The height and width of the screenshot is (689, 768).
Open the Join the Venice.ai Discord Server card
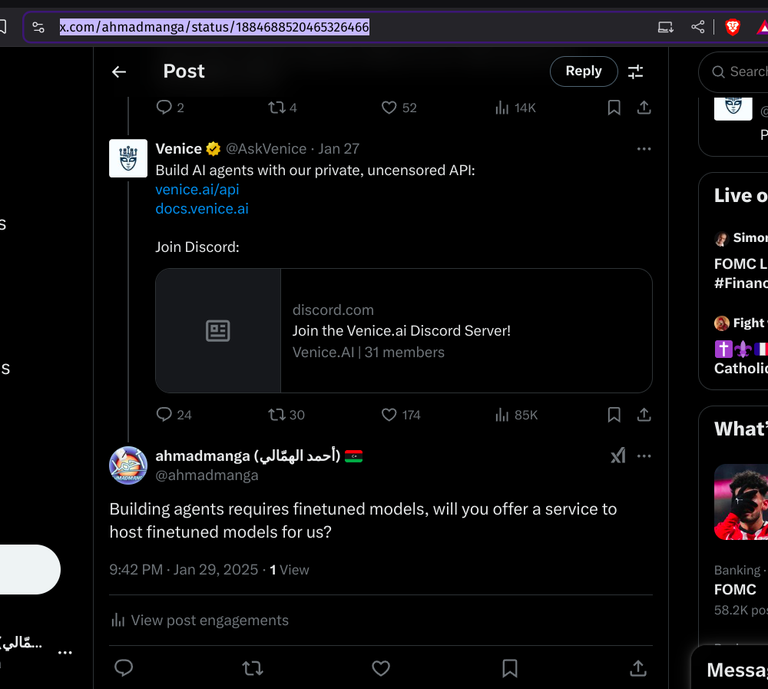coord(404,331)
